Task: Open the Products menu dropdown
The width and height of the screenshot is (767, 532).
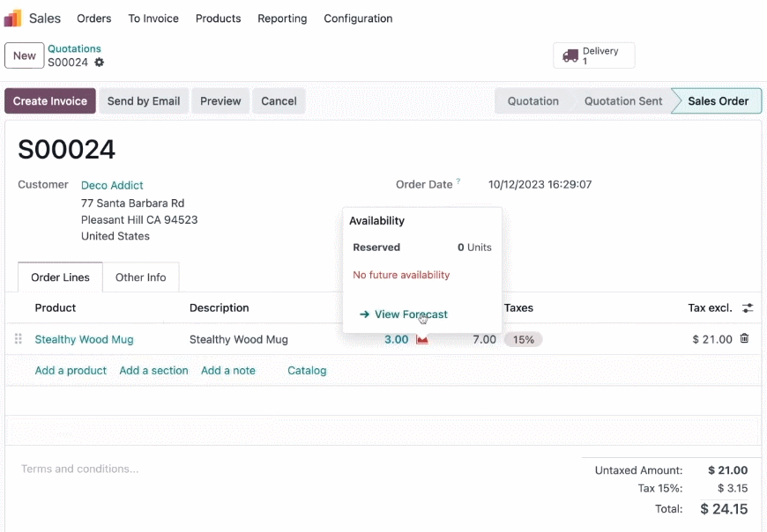Action: pyautogui.click(x=218, y=18)
